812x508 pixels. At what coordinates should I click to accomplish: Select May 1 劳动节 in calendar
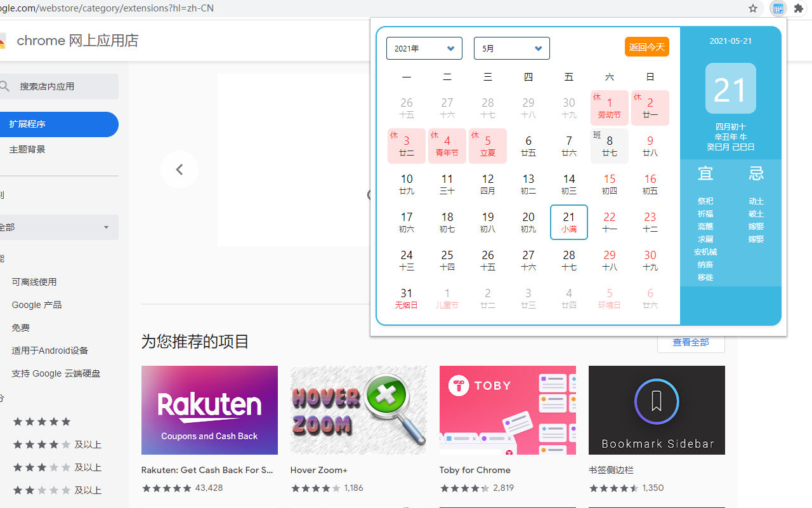tap(609, 108)
